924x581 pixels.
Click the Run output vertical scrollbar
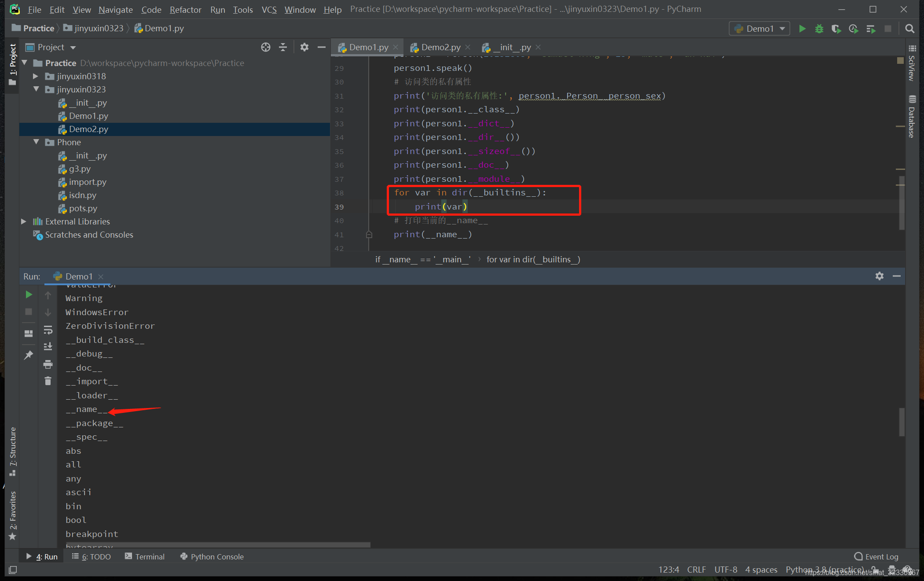(902, 422)
